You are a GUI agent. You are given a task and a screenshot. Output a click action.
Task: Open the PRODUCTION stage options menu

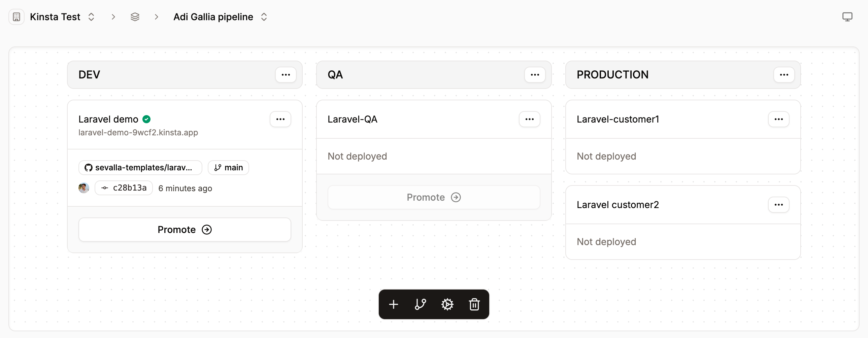coord(784,74)
